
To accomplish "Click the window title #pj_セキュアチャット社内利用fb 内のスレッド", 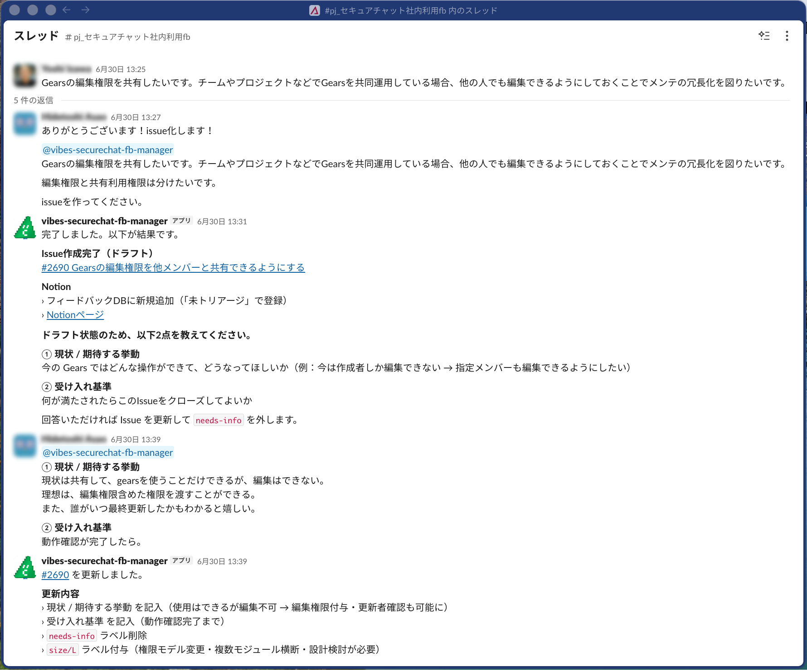I will pyautogui.click(x=411, y=10).
